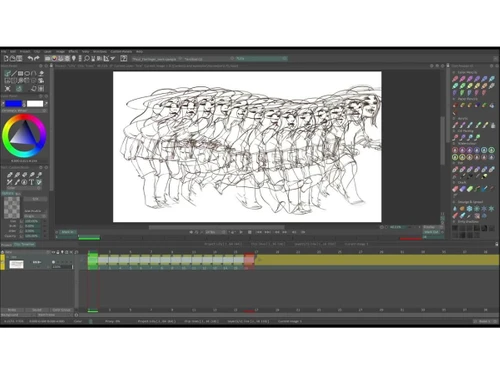This screenshot has width=500, height=375.
Task: Click the blue A color swatch
Action: point(13,104)
